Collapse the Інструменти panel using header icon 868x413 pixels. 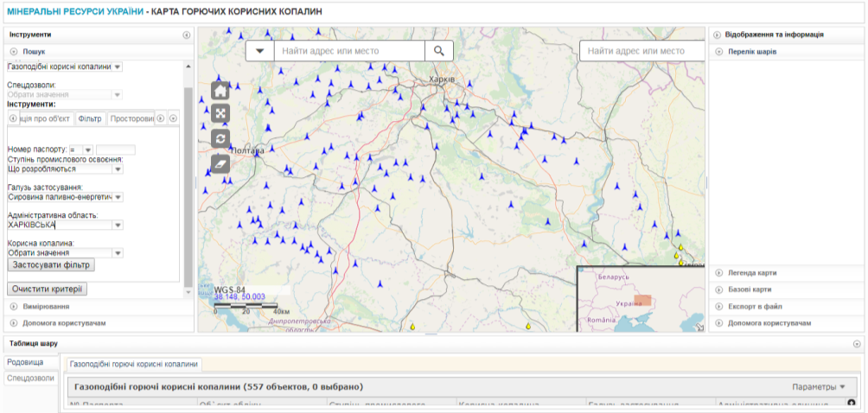pos(187,35)
